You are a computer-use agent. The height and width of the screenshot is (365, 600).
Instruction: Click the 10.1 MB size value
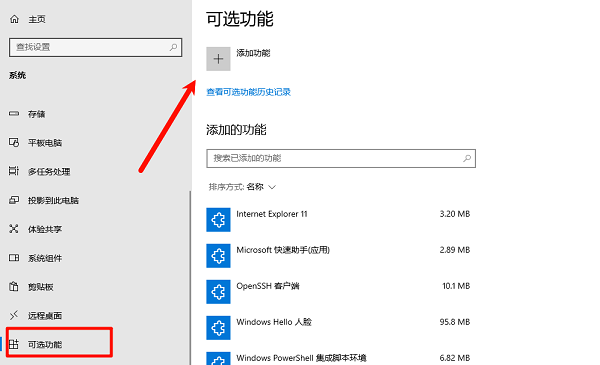pyautogui.click(x=456, y=286)
